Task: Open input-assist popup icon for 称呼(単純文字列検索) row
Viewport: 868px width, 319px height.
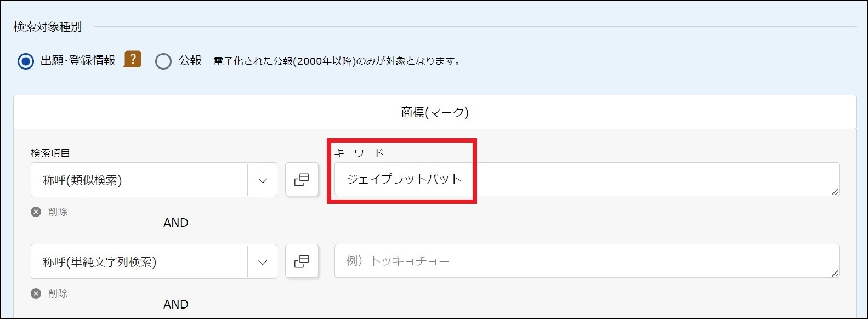Action: point(302,261)
